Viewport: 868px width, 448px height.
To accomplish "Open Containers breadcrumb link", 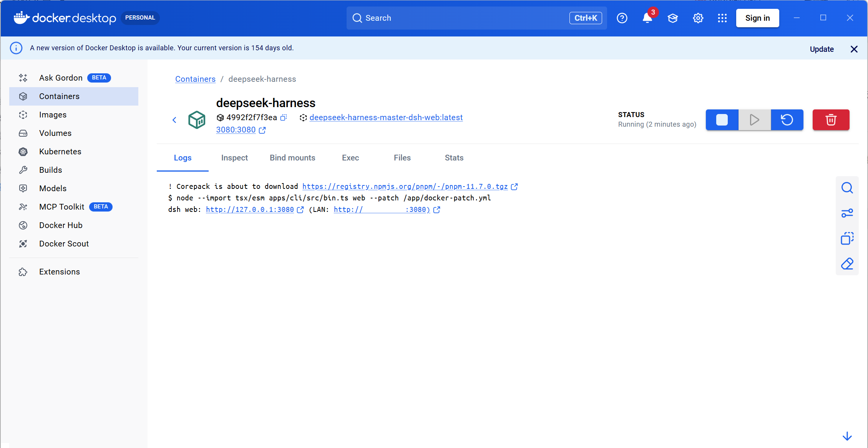I will (x=195, y=79).
